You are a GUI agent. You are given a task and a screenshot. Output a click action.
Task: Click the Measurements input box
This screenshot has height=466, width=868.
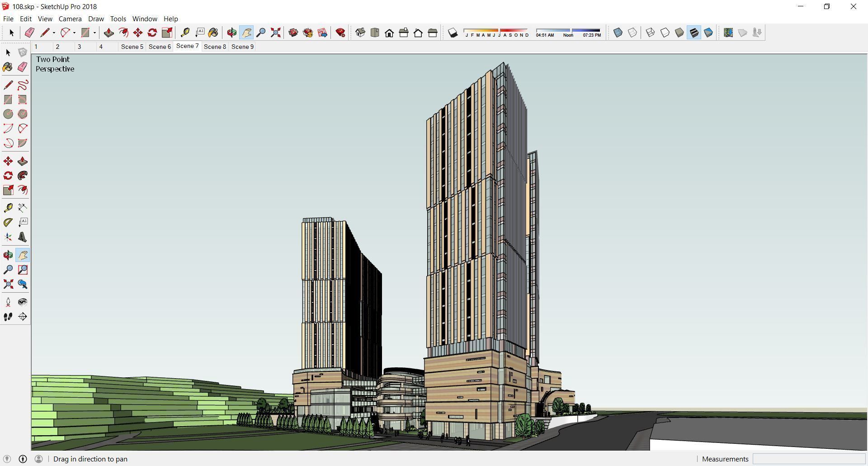808,459
